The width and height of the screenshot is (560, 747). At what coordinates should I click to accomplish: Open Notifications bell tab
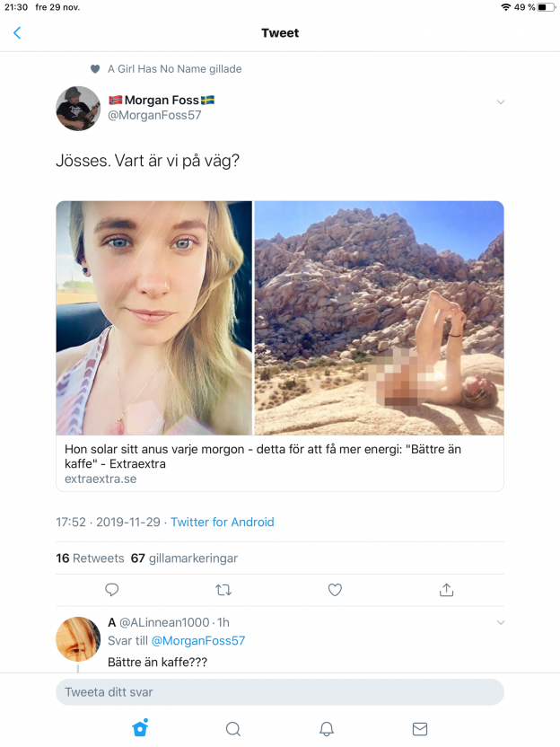pyautogui.click(x=327, y=729)
